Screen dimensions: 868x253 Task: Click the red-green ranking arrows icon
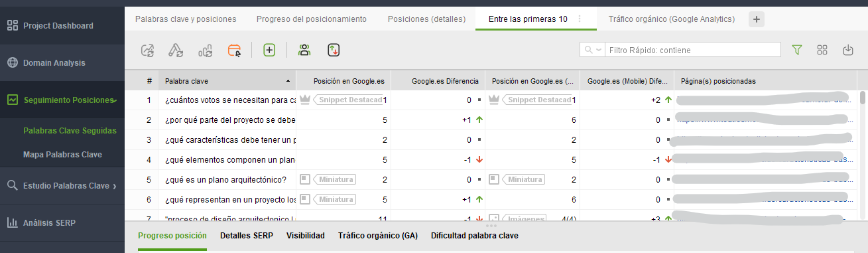[x=334, y=50]
